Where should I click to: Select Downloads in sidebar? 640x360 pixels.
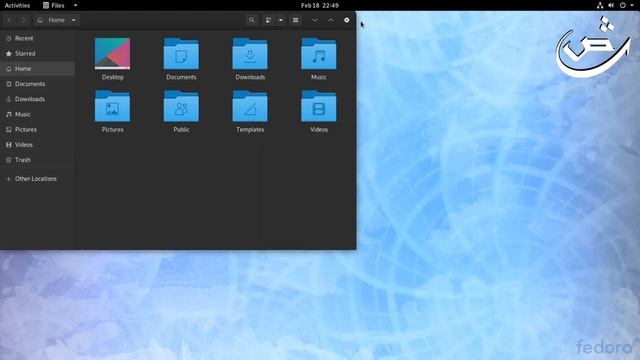[38, 99]
